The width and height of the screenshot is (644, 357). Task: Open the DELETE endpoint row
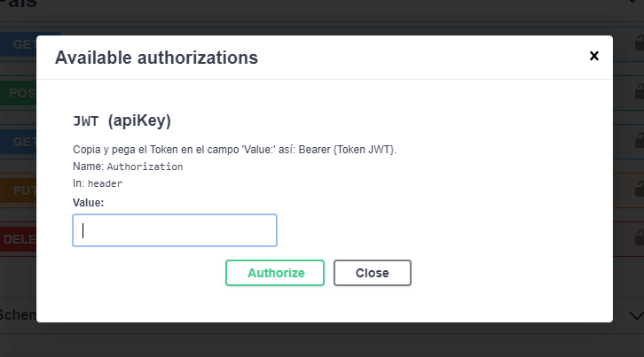pyautogui.click(x=18, y=239)
